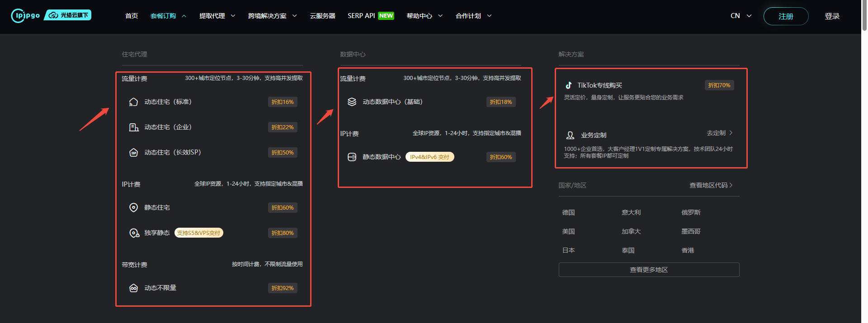Click the IPIPGO logo
868x323 pixels.
point(26,15)
